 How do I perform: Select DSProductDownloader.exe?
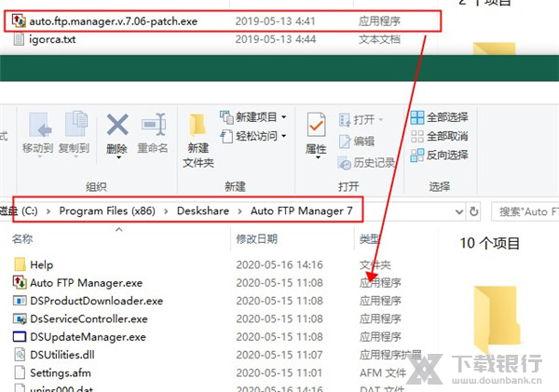click(x=97, y=301)
